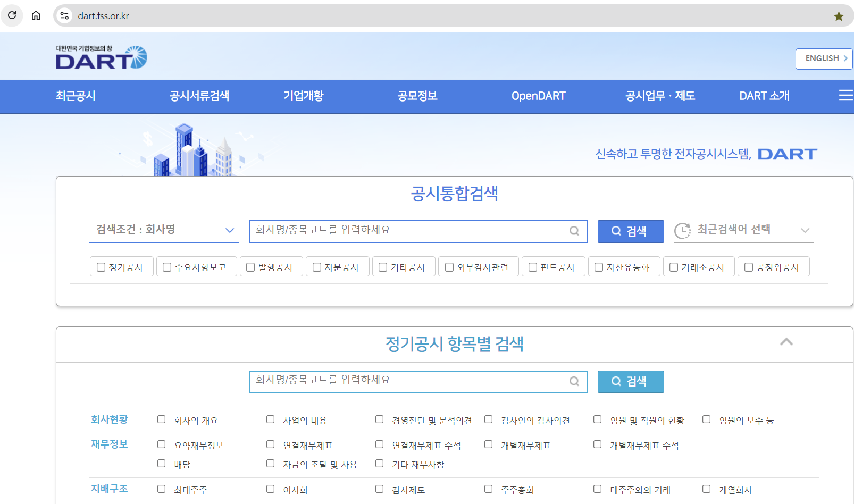
Task: Click the 재무정보 category label
Action: pyautogui.click(x=110, y=444)
